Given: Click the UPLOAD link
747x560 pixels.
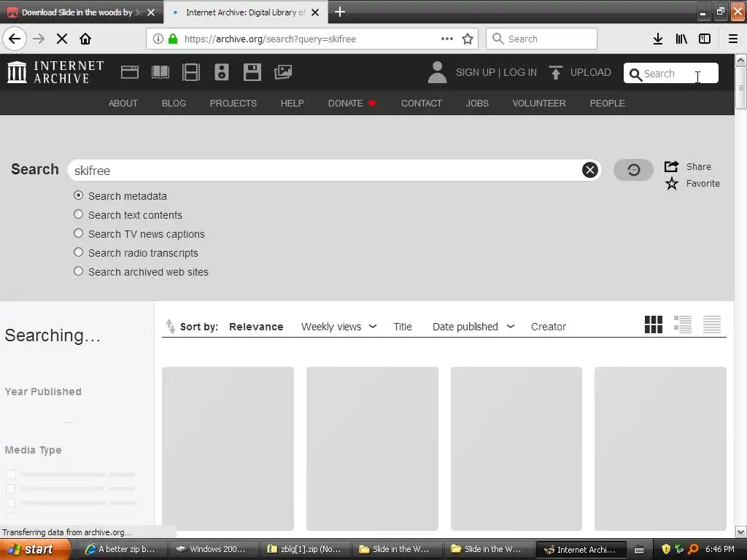Looking at the screenshot, I should click(591, 72).
